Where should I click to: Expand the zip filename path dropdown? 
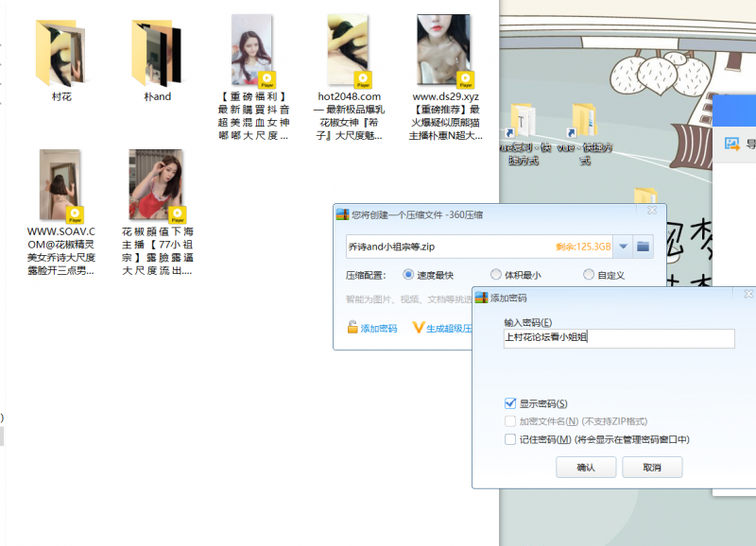coord(622,247)
